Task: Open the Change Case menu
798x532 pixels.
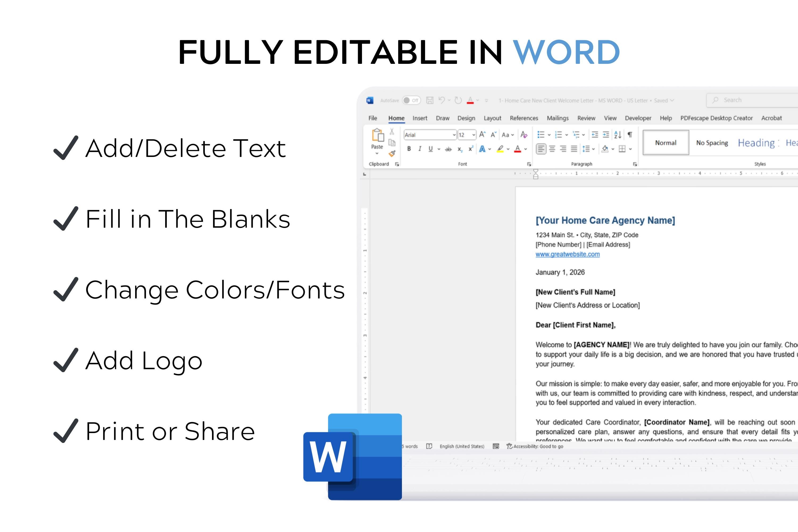Action: [x=508, y=135]
